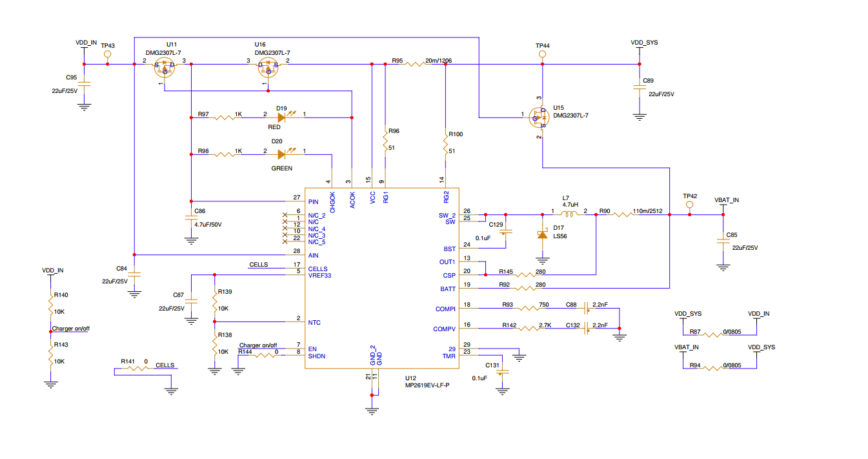Click the U16 MOSFET transistor symbol

point(267,66)
